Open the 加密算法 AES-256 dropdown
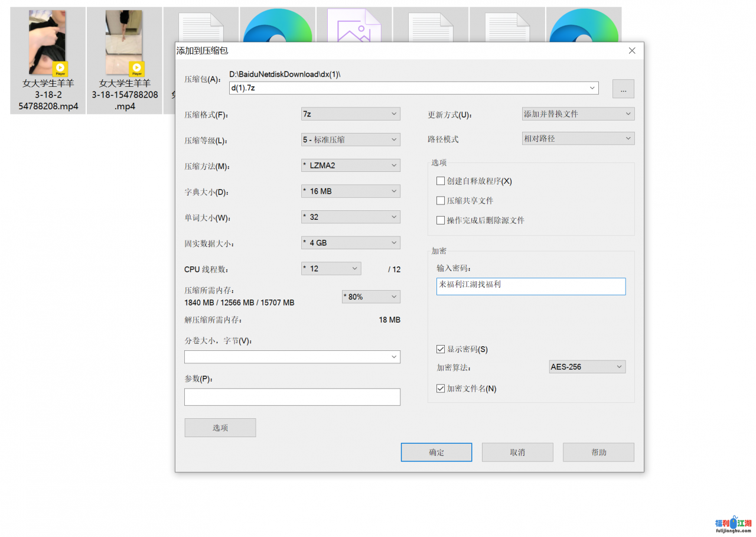The width and height of the screenshot is (756, 537). click(x=587, y=367)
